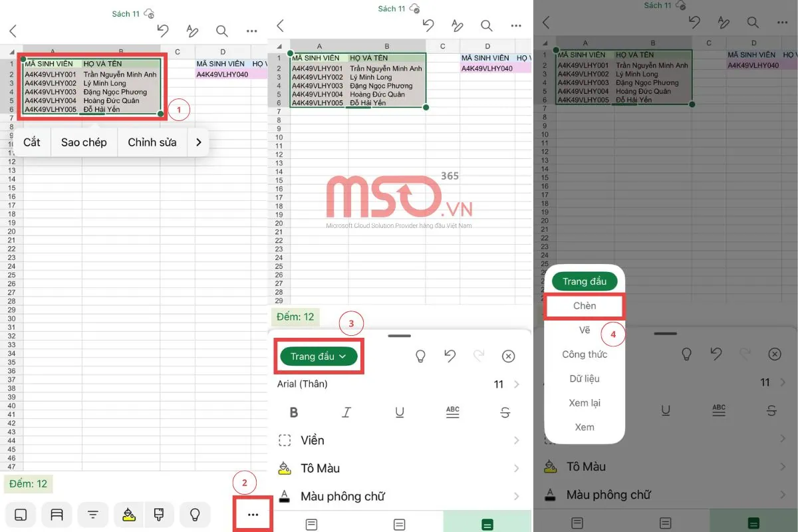Viewport: 798px width, 532px height.
Task: Open the Filter icon in the bottom toolbar
Action: (x=93, y=514)
